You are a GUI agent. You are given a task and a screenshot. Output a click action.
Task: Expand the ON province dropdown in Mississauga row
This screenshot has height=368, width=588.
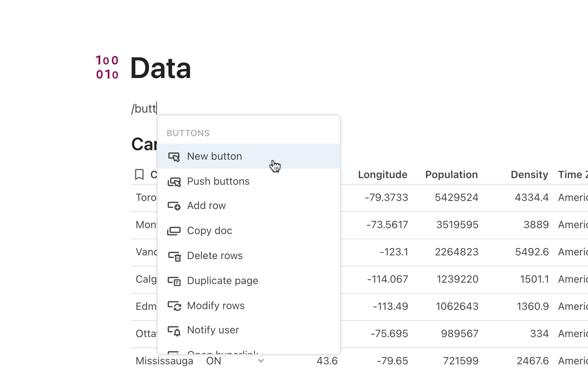click(261, 361)
